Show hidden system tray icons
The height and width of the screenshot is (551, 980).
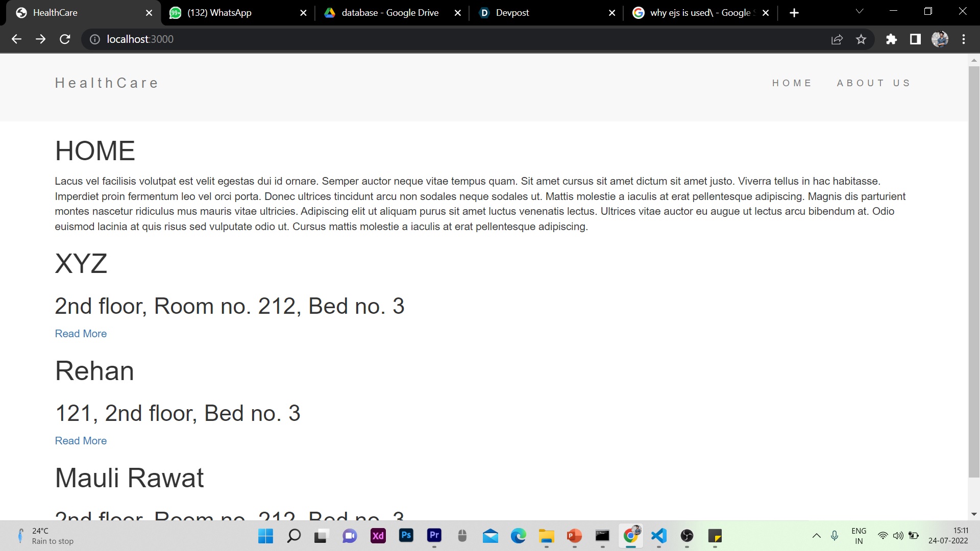coord(817,536)
